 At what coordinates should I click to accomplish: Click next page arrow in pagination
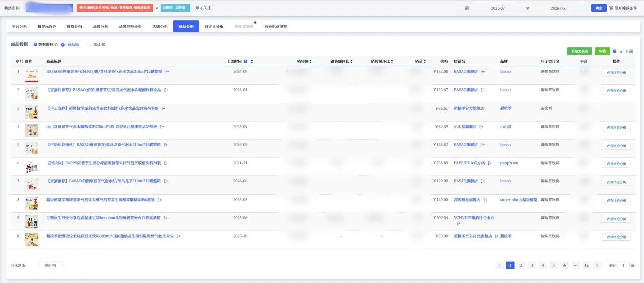[x=597, y=265]
